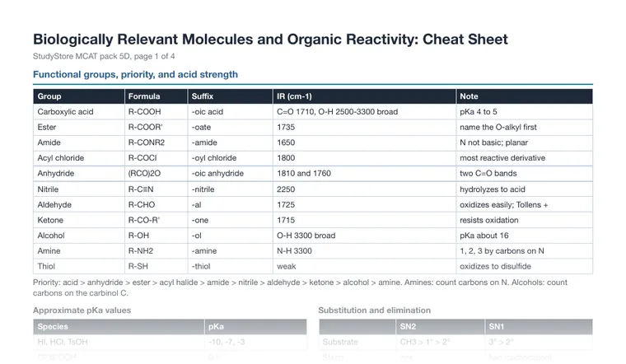Select the 'Alcohol' group cell
This screenshot has width=626, height=364.
coord(78,236)
